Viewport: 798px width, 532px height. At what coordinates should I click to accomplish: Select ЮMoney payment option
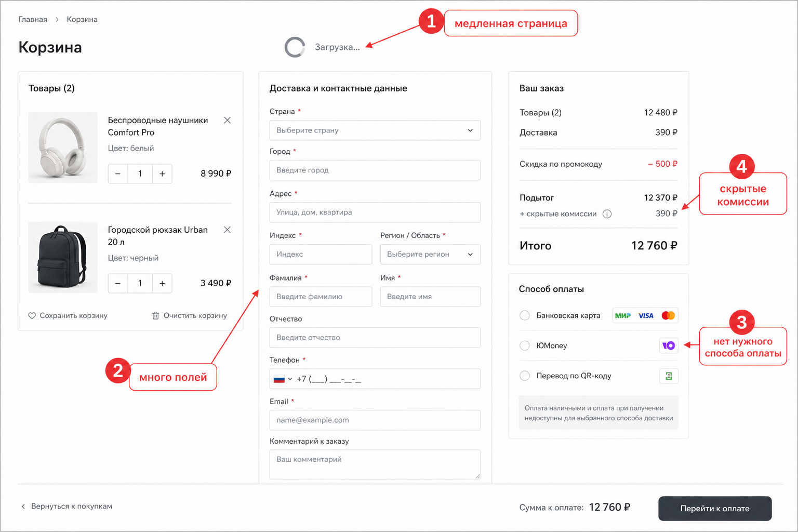[x=525, y=345]
